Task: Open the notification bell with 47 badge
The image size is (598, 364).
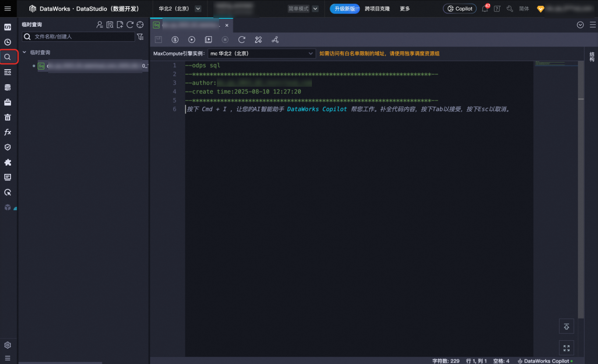Action: click(x=485, y=8)
